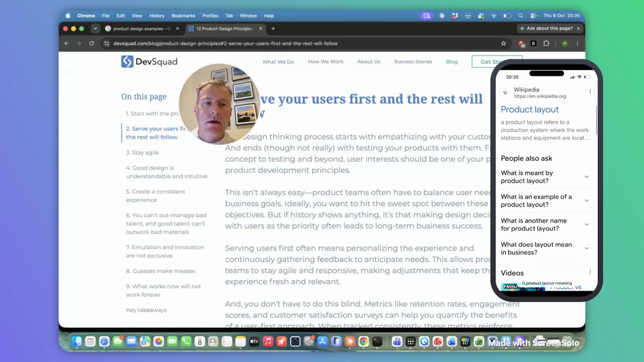Open the Apple menu

tap(68, 16)
